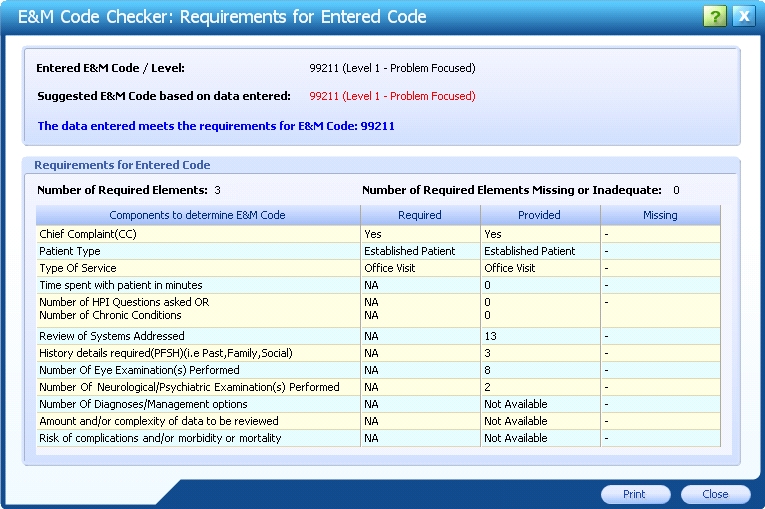Click 'Suggested E&M Code based on data entered' label
The height and width of the screenshot is (509, 765).
pos(164,96)
